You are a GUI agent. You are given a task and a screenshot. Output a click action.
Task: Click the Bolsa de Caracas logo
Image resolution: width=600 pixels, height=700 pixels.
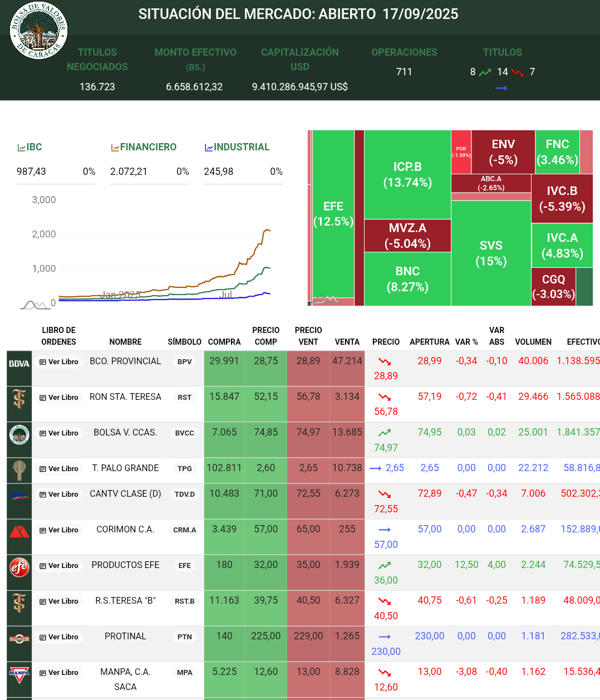click(38, 30)
